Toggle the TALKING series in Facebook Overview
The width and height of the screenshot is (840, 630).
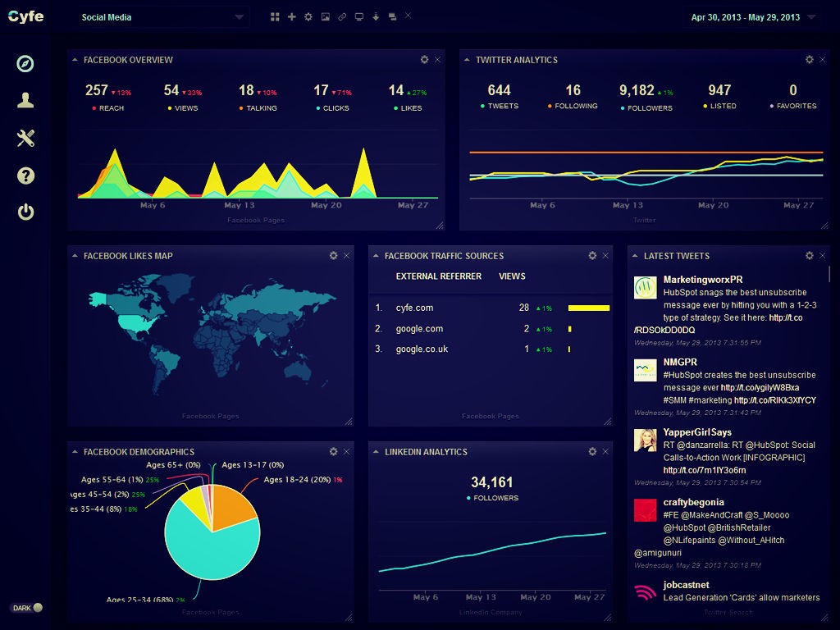pos(258,108)
